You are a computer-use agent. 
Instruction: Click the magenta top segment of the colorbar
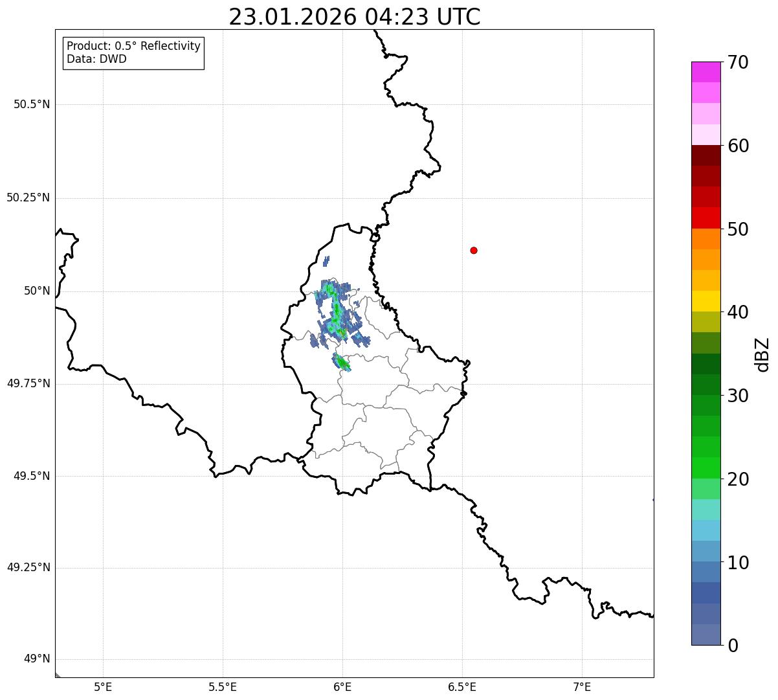[706, 72]
